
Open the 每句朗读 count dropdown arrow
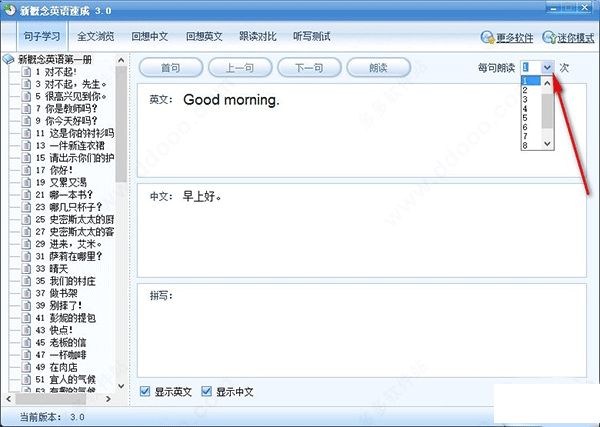coord(548,68)
